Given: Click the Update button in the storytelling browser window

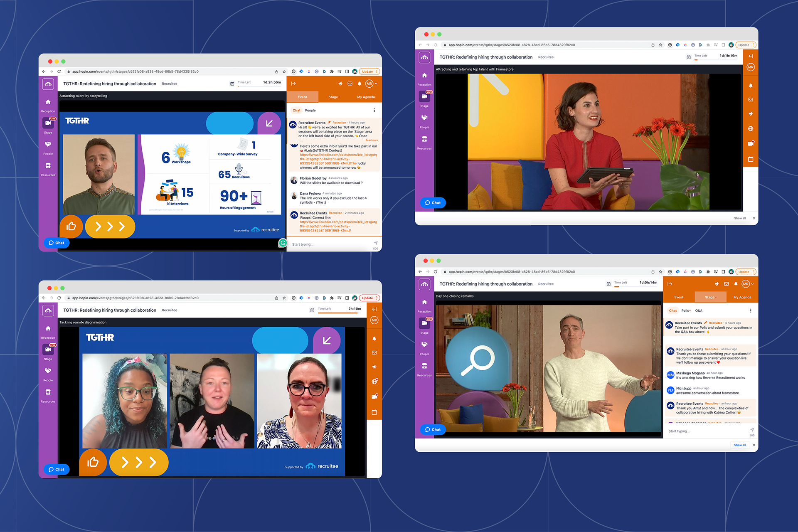Looking at the screenshot, I should (x=369, y=71).
